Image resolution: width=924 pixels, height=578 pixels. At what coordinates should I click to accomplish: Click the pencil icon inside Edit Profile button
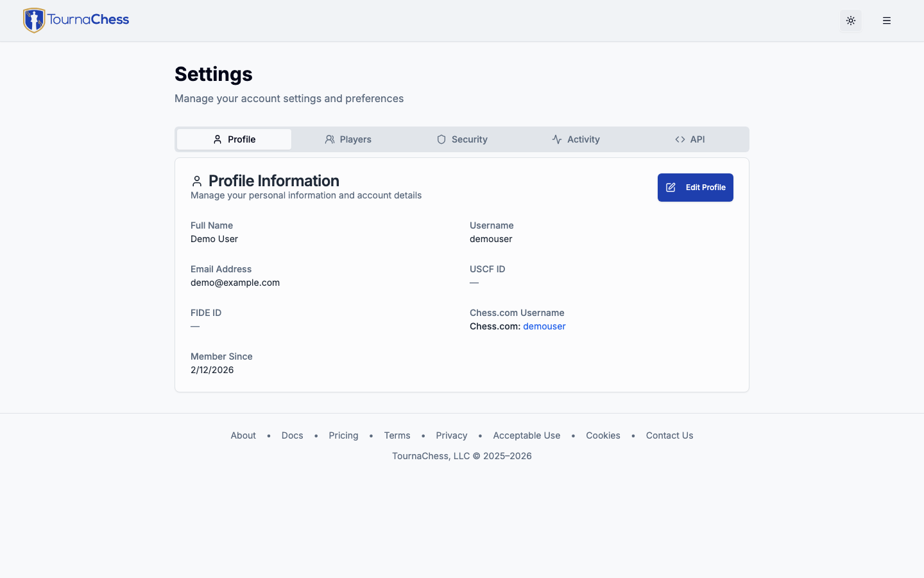coord(671,187)
